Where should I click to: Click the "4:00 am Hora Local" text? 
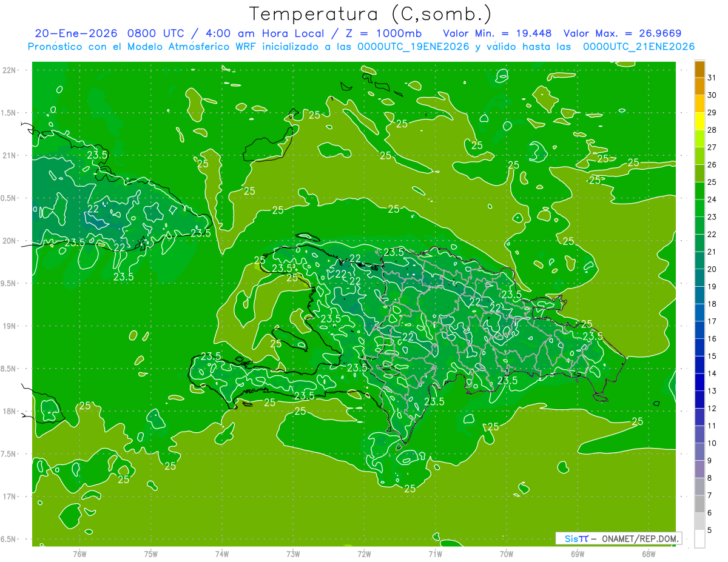coord(264,33)
